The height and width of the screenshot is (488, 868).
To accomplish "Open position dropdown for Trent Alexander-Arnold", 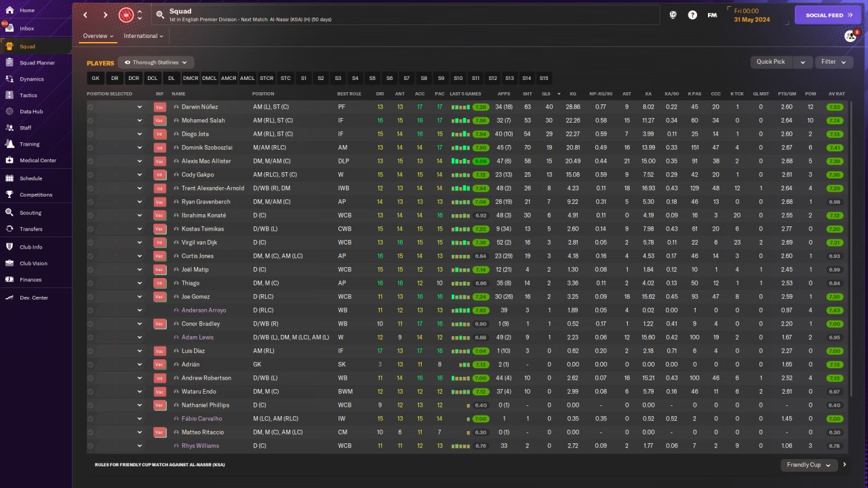I will click(x=140, y=188).
